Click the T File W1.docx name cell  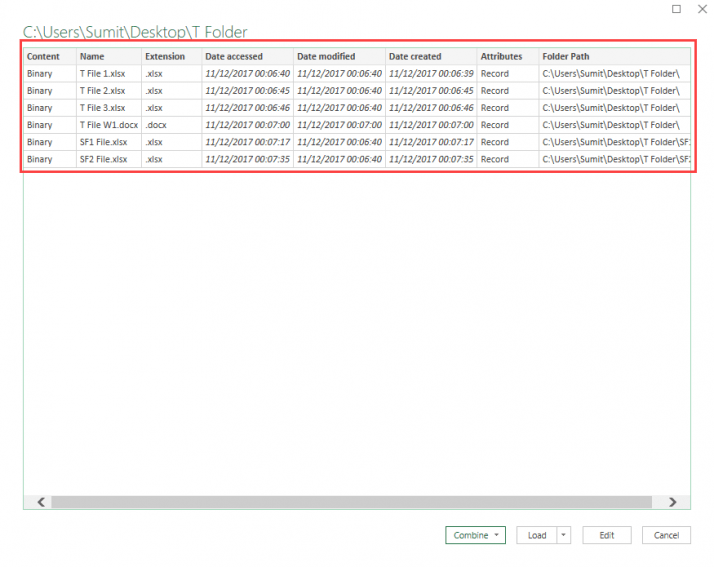pyautogui.click(x=109, y=125)
